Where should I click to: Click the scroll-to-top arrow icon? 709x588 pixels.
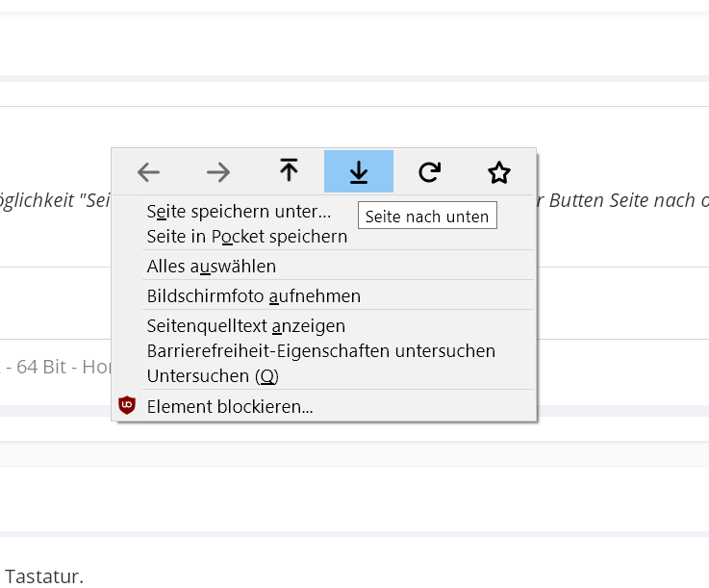click(289, 171)
